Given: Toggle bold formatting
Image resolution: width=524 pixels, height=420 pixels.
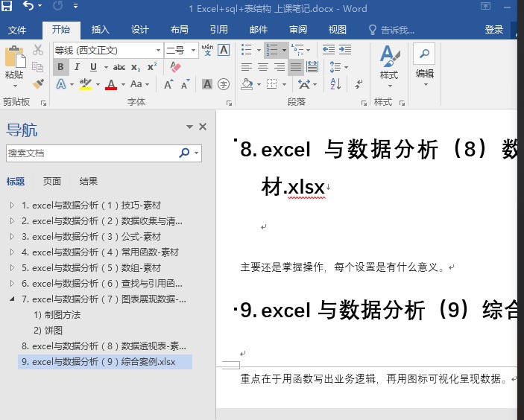Looking at the screenshot, I should pos(60,67).
